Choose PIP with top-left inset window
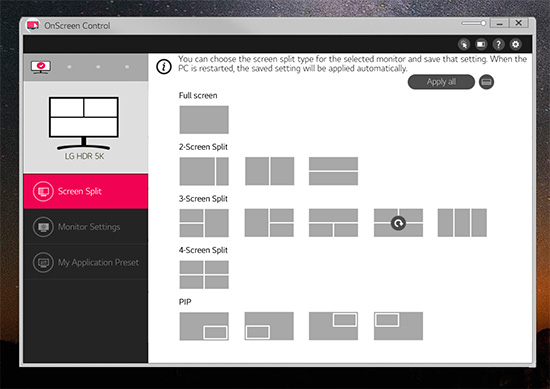Screen dimensions: 550x389 tap(398, 326)
